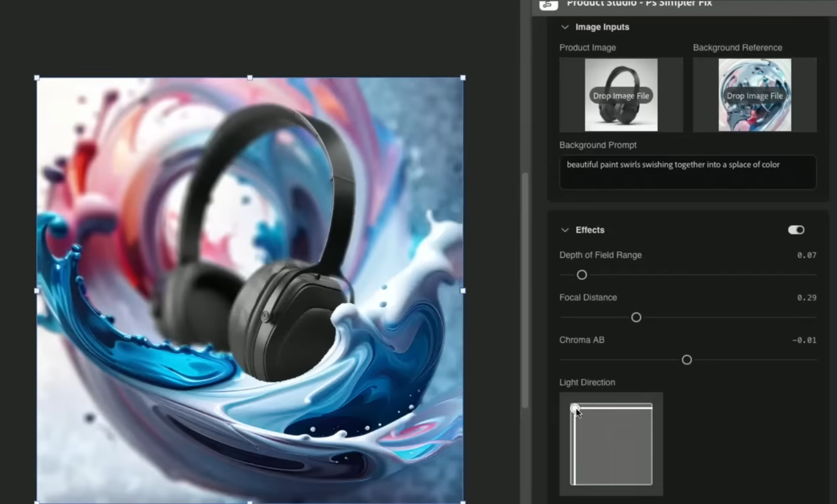Click the Depth of Field Range slider handle

(x=582, y=275)
